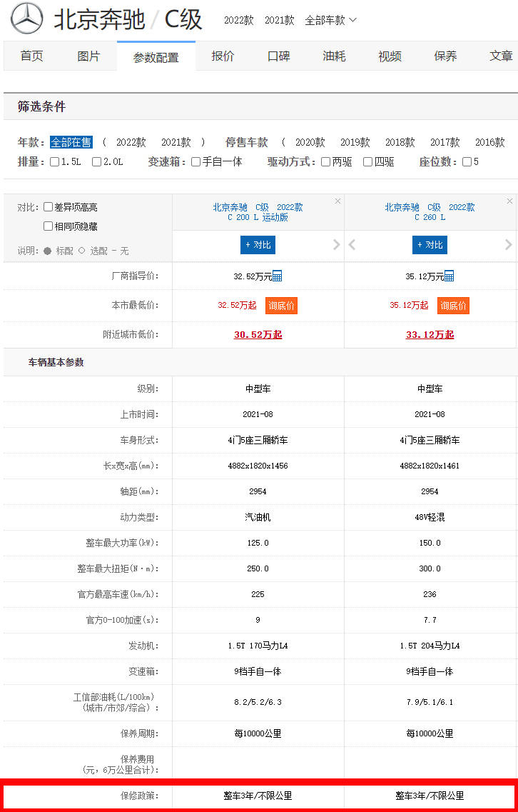Select the 全部在售 year filter
The width and height of the screenshot is (518, 812).
[71, 142]
